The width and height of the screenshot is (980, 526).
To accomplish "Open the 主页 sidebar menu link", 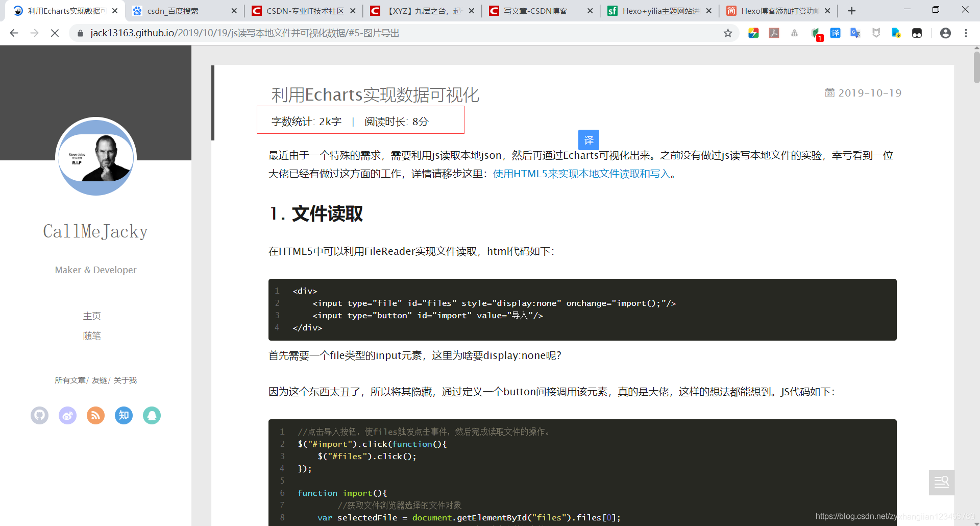I will click(92, 316).
